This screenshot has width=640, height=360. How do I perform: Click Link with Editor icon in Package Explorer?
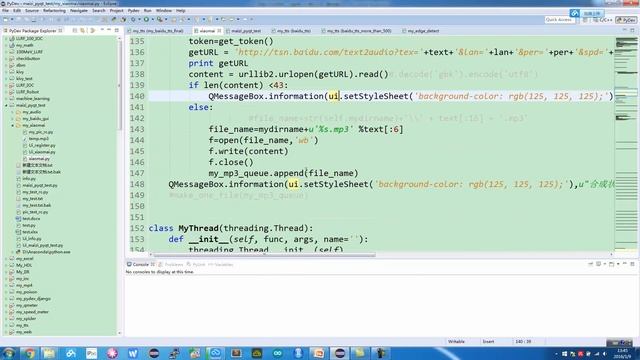[83, 31]
